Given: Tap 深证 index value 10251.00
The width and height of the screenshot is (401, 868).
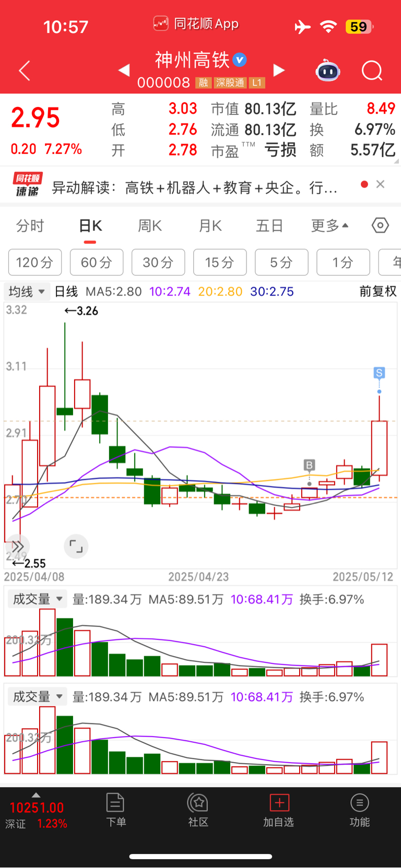Looking at the screenshot, I should tap(37, 808).
